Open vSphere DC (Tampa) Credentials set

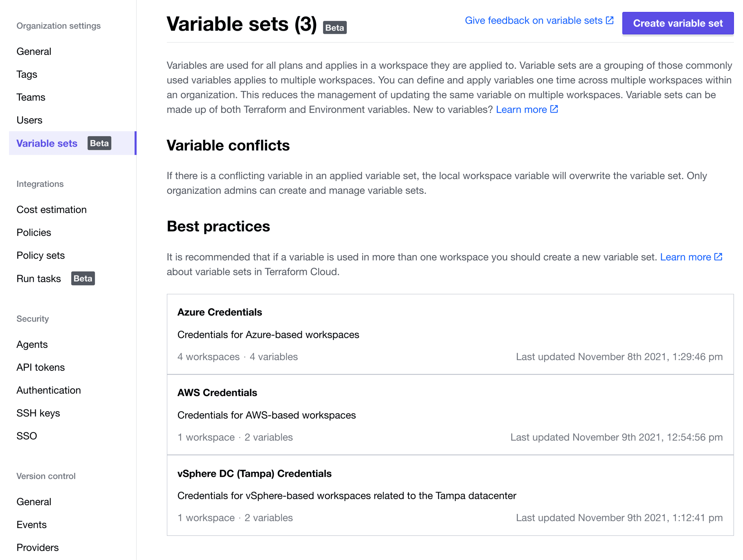click(x=254, y=473)
